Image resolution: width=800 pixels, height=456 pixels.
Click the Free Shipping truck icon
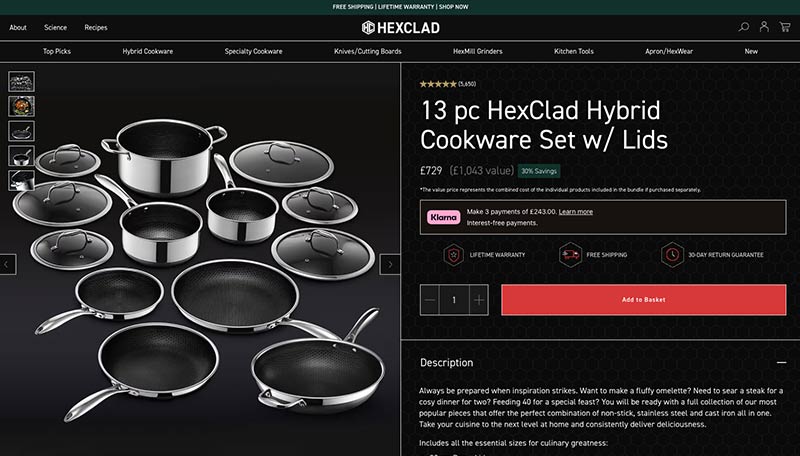570,255
